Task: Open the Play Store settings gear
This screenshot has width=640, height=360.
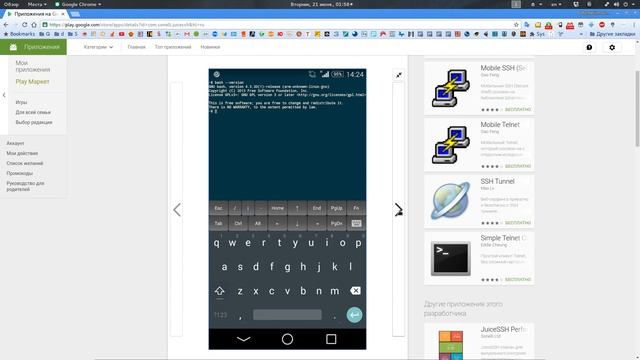Action: tap(612, 47)
